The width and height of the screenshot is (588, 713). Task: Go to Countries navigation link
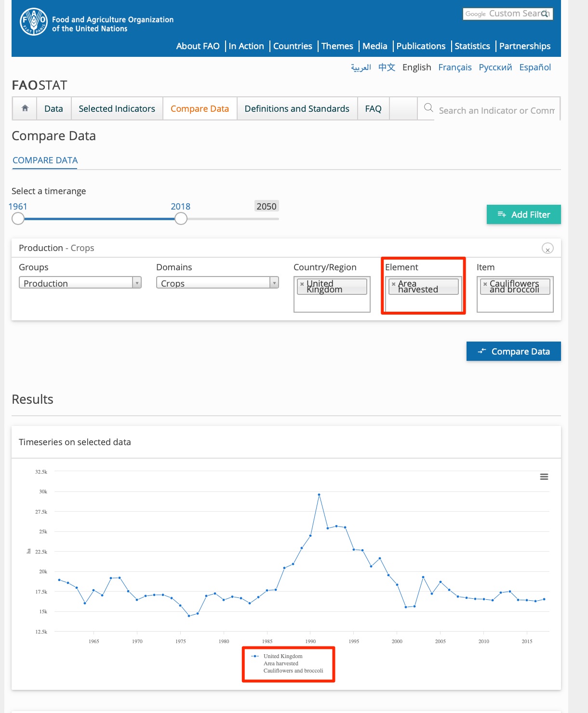click(x=293, y=46)
